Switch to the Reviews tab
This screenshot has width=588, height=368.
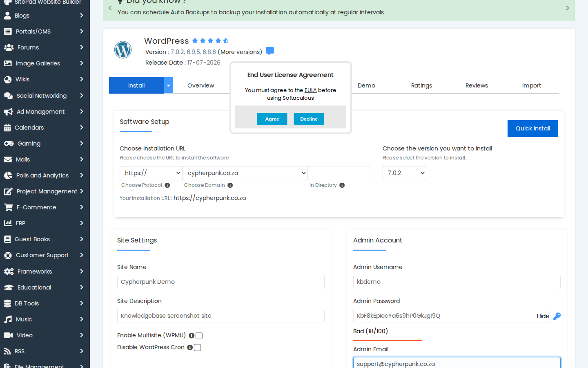[x=477, y=85]
